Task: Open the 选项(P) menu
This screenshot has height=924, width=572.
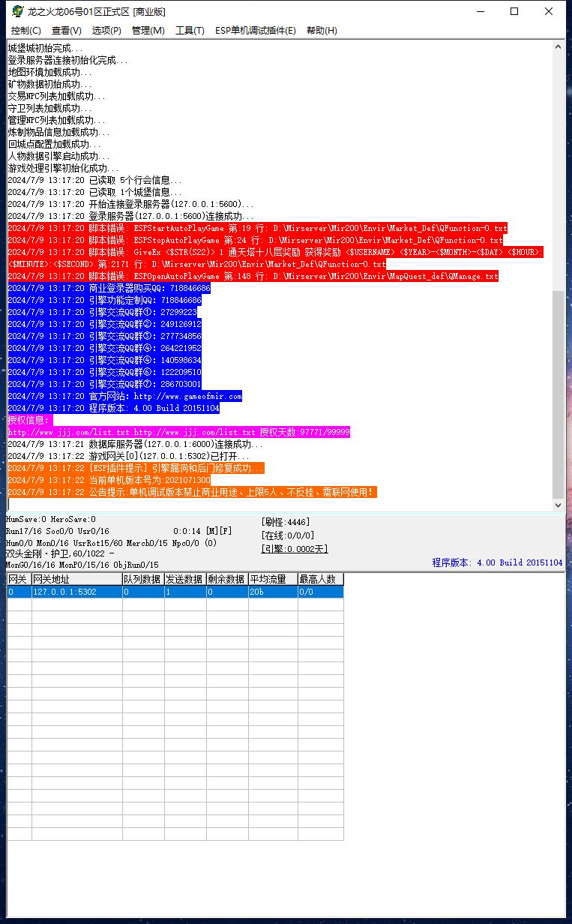Action: [106, 31]
